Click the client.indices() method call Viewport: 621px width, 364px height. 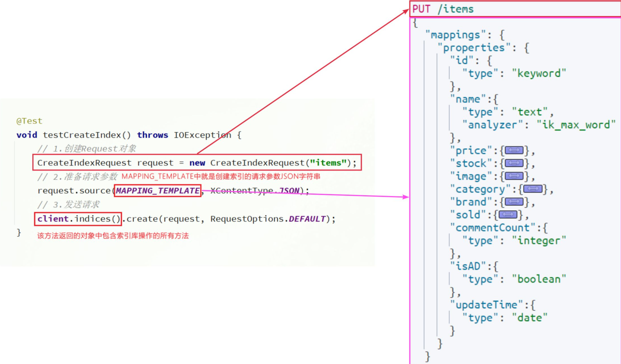(x=78, y=219)
